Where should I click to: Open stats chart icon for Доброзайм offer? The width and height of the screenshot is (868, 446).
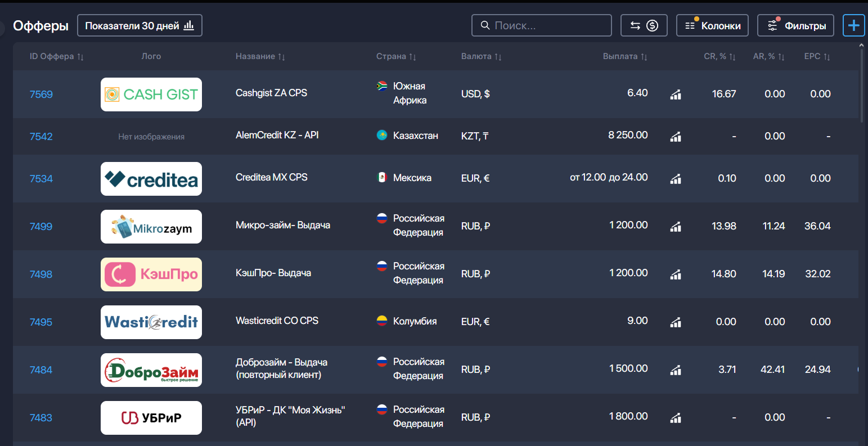[676, 370]
